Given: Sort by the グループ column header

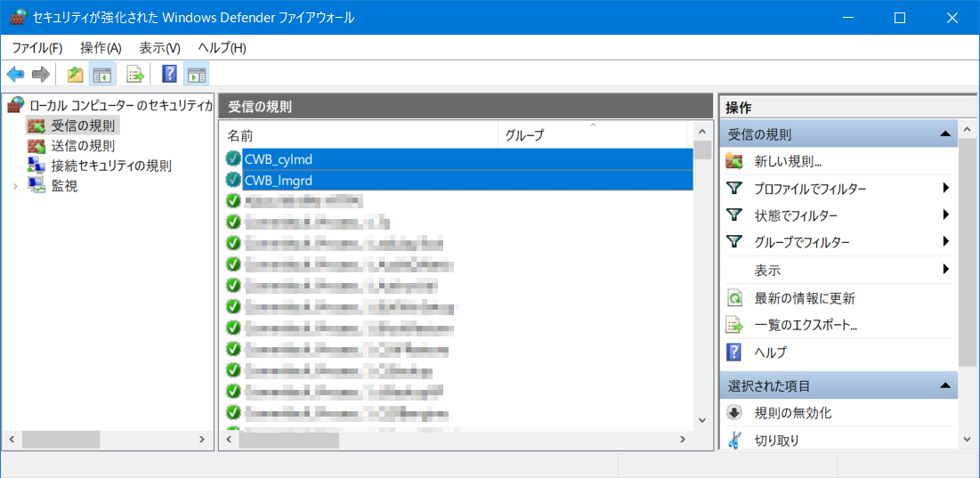Looking at the screenshot, I should point(593,134).
